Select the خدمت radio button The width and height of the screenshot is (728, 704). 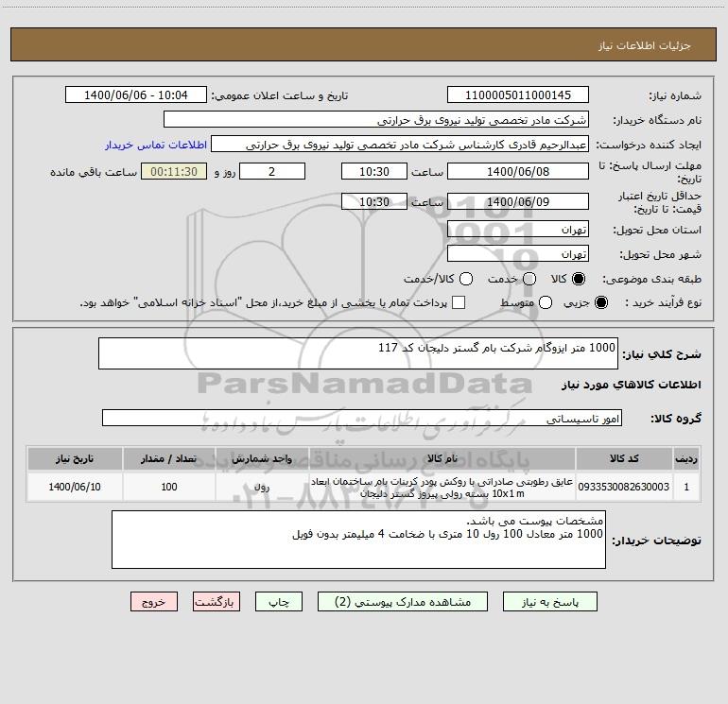529,279
